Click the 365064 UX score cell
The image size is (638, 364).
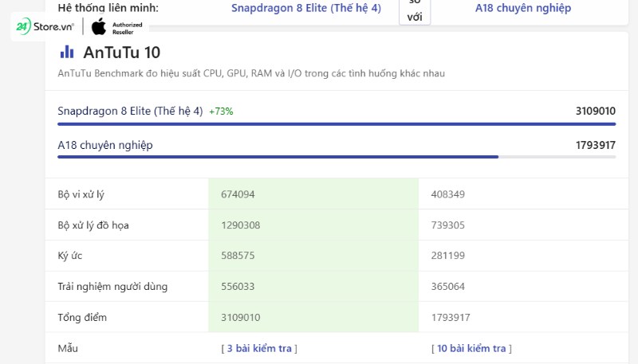coord(523,287)
